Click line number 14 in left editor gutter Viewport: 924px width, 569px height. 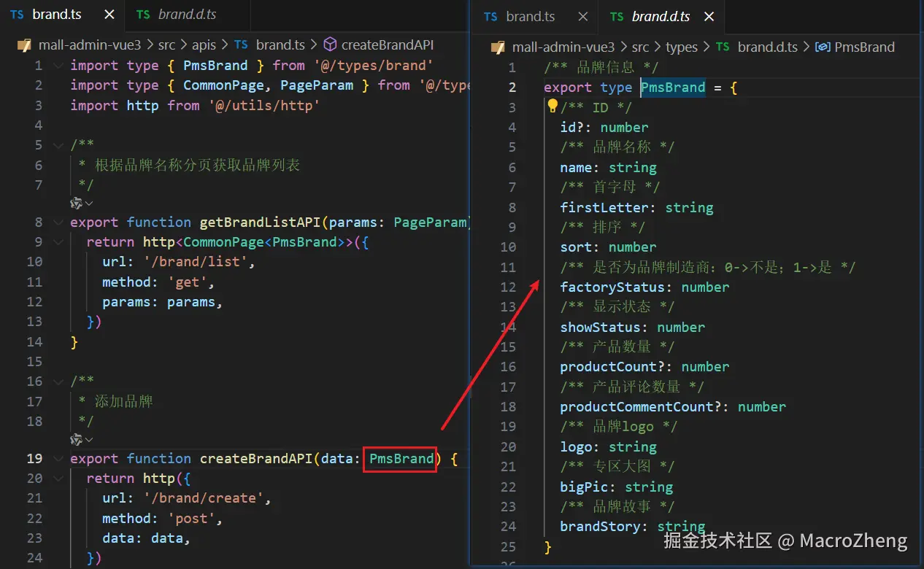click(x=34, y=341)
